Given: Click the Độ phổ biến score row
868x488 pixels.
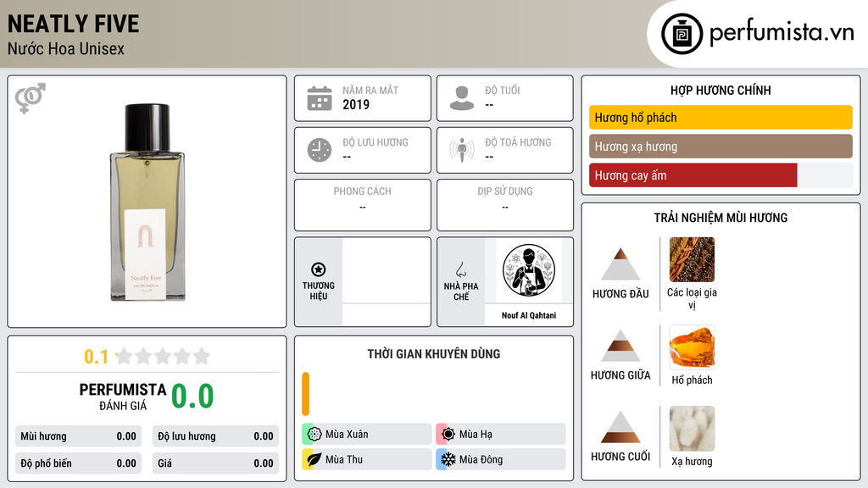Looking at the screenshot, I should (x=78, y=463).
